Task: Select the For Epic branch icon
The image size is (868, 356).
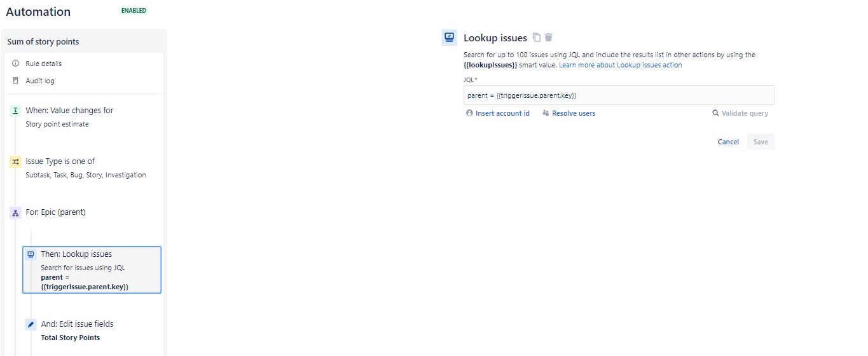Action: [16, 213]
